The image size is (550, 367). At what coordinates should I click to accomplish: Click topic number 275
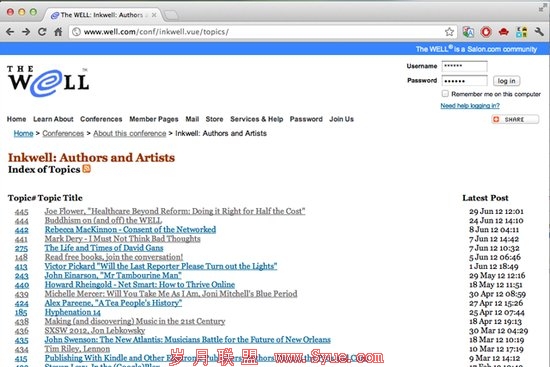[21, 248]
